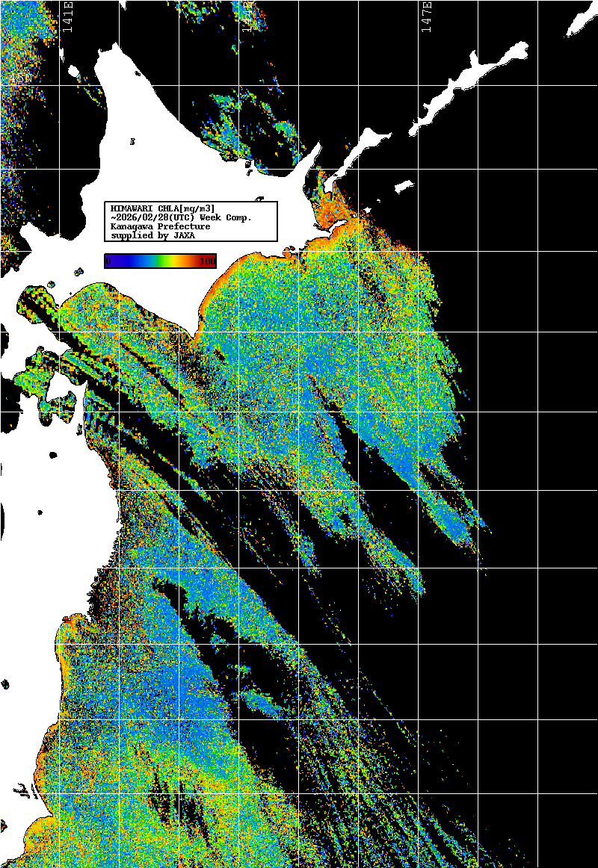
Task: Click the 2026/02/28(UTC) Week Comp. date text
Action: pos(181,217)
